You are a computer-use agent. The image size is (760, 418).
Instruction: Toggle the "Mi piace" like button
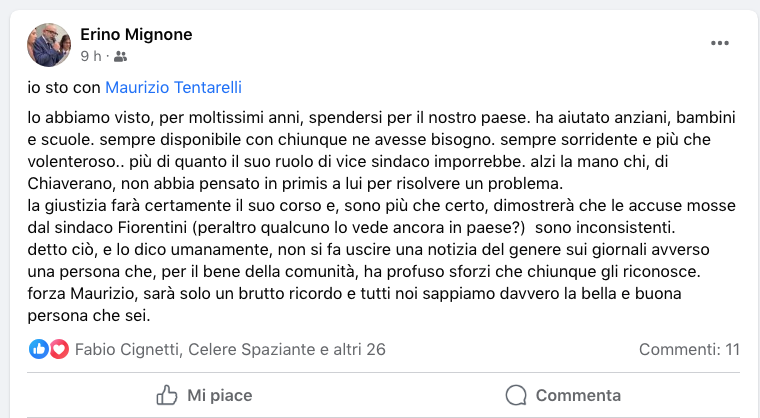pos(204,395)
